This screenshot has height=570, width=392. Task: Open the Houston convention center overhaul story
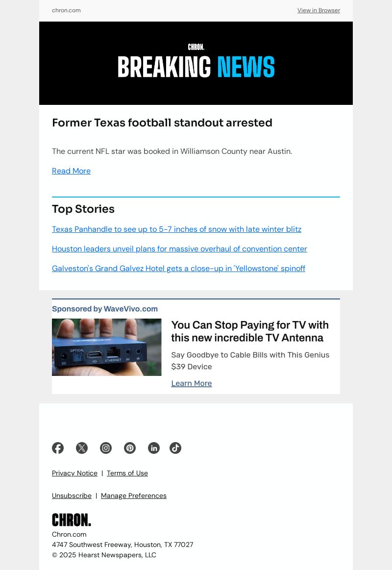coord(179,249)
